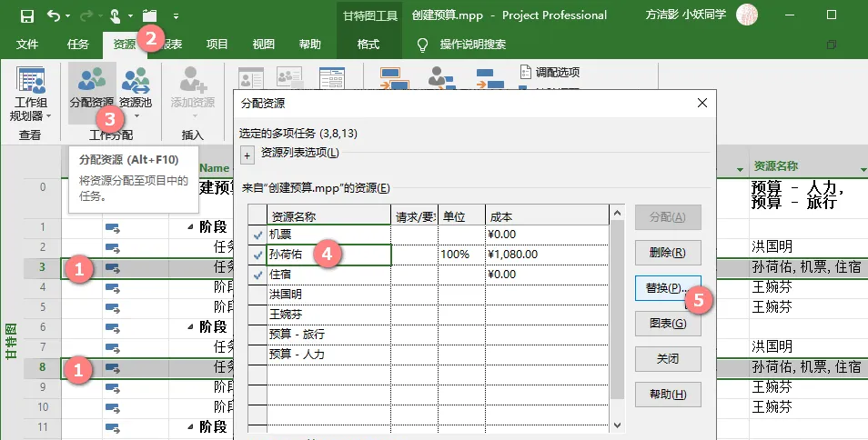Toggle the checkmark beside 机票 resource
The width and height of the screenshot is (868, 440).
click(257, 235)
